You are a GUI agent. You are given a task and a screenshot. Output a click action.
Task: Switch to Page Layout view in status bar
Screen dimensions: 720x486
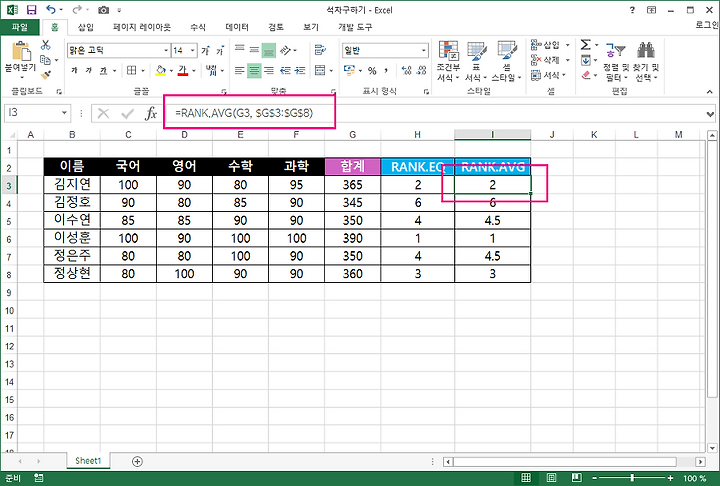551,478
